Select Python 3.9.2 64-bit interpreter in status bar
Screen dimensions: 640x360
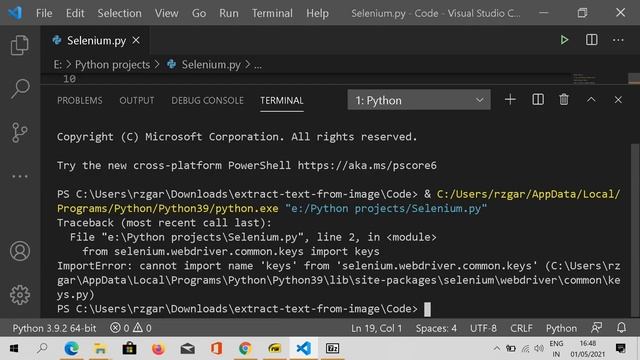point(54,328)
